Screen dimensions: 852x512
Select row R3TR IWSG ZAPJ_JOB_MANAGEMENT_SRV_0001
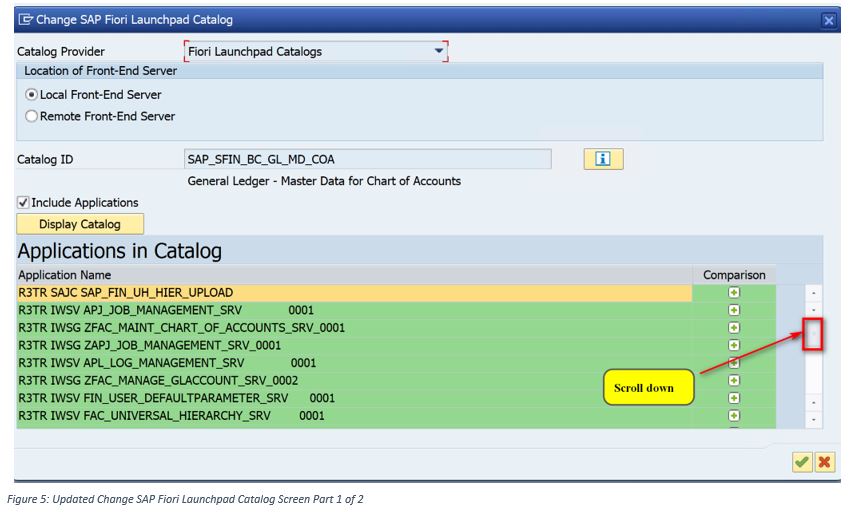pos(354,345)
